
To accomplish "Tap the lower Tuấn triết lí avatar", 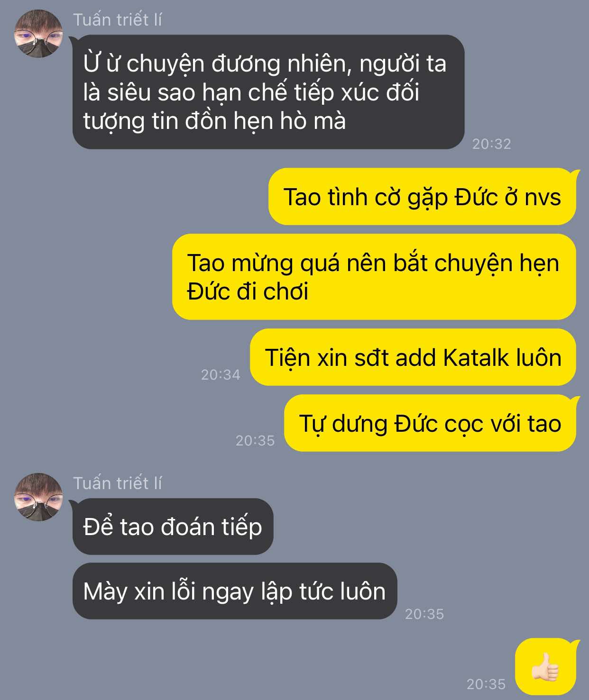I will pyautogui.click(x=38, y=497).
